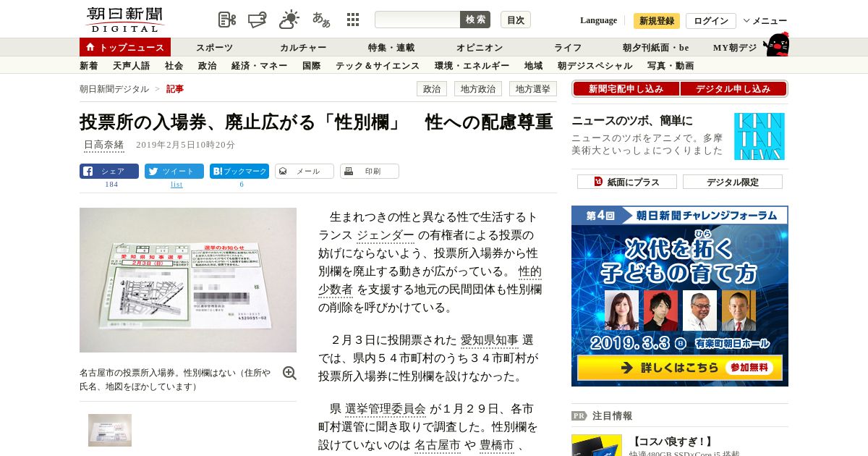Click the Asahi Shimbun Digital logo
Viewport: 868px width, 456px height.
124,20
